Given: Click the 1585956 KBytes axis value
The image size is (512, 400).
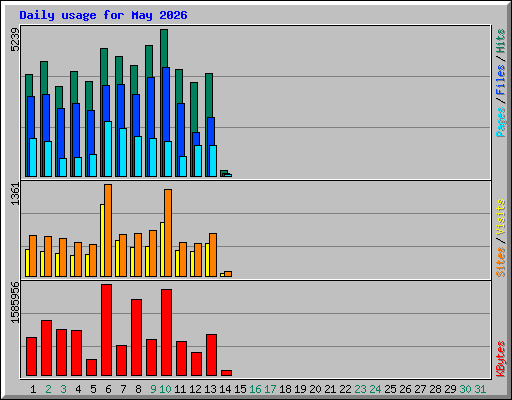Looking at the screenshot, I should tap(15, 303).
